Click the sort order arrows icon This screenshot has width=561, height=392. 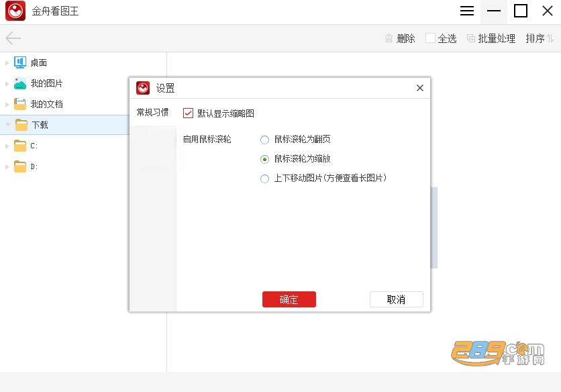point(550,38)
